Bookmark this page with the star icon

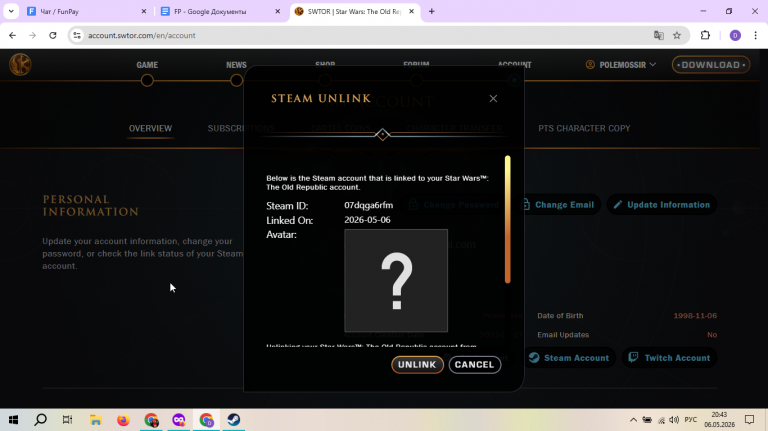(677, 35)
